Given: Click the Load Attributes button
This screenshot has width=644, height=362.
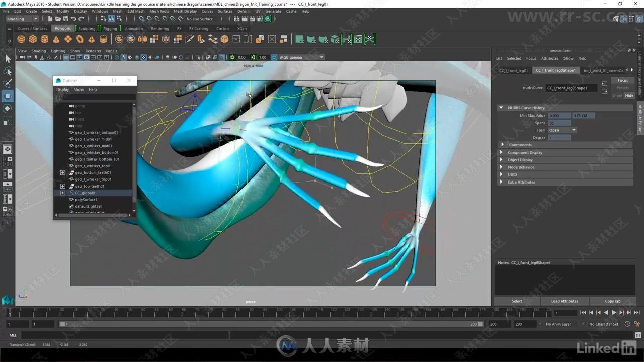Looking at the screenshot, I should (x=565, y=301).
